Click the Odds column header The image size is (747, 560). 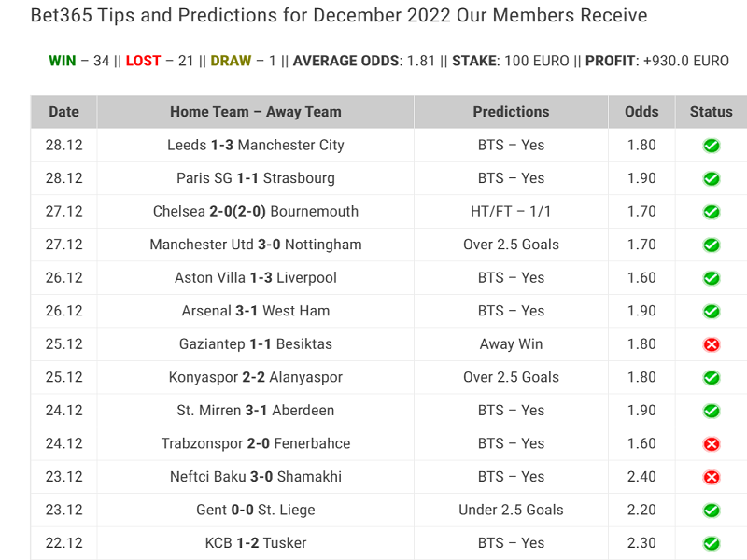pyautogui.click(x=641, y=112)
